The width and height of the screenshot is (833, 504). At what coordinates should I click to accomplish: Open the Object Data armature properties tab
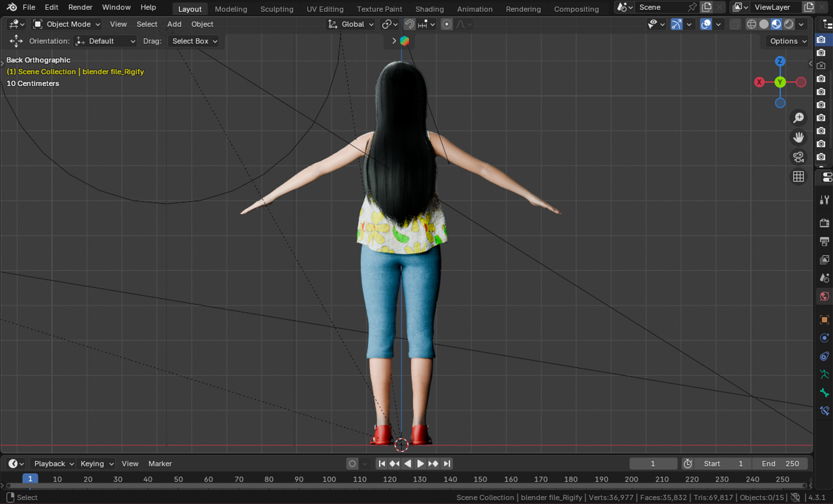(x=825, y=375)
